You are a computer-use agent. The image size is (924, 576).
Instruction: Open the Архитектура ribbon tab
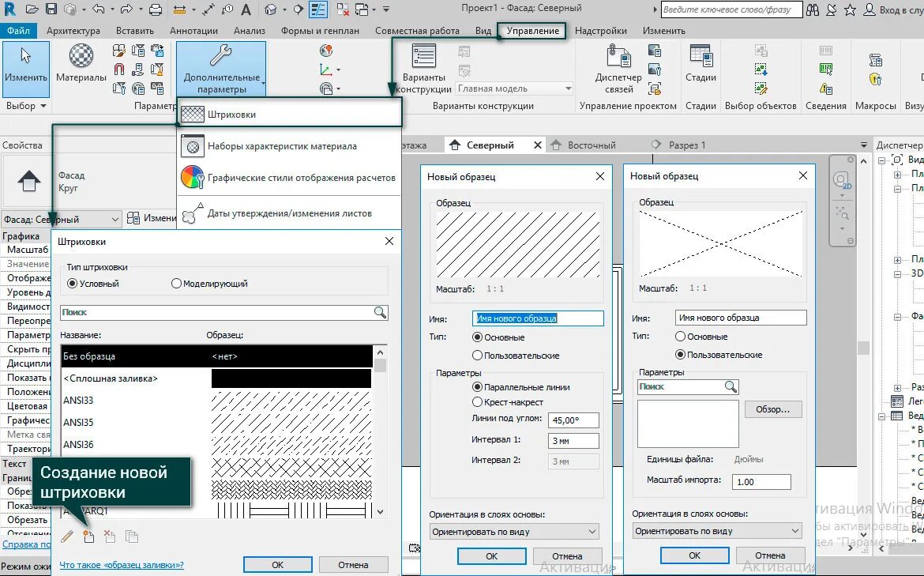pos(73,31)
